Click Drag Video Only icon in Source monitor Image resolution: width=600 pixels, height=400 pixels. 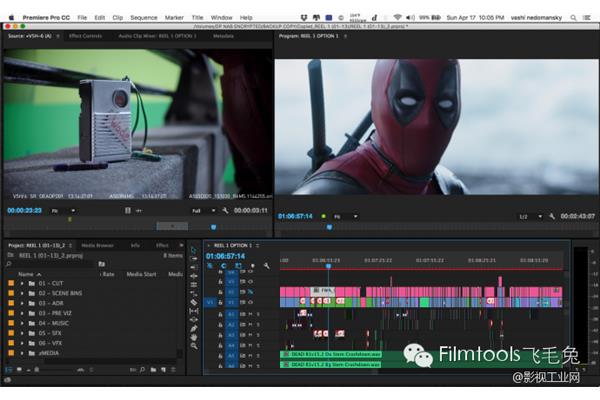pos(128,211)
